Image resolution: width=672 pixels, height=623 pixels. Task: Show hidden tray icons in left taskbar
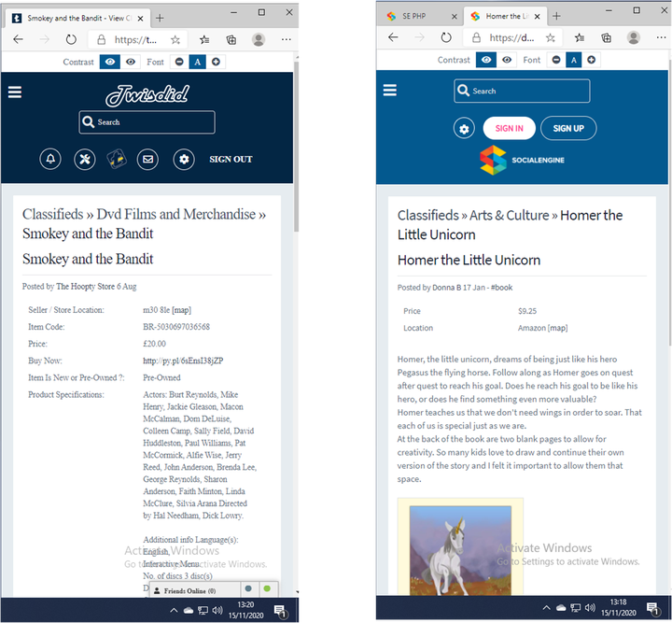(174, 610)
